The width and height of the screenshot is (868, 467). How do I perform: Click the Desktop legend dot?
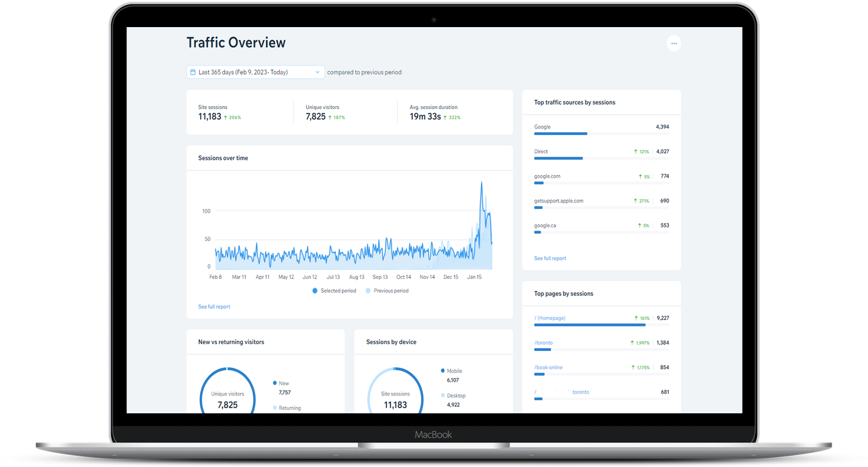tap(443, 395)
